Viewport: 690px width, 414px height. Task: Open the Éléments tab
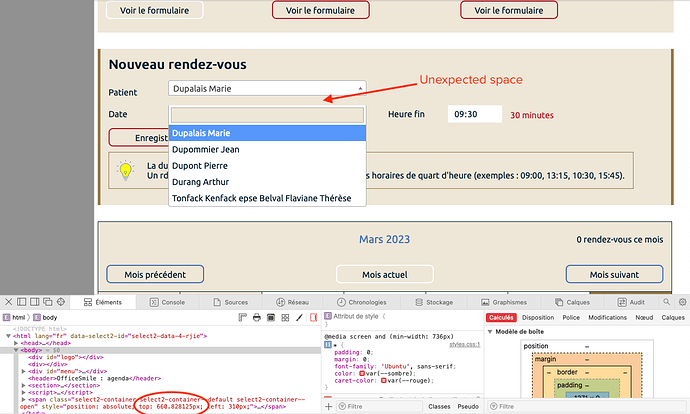point(103,302)
